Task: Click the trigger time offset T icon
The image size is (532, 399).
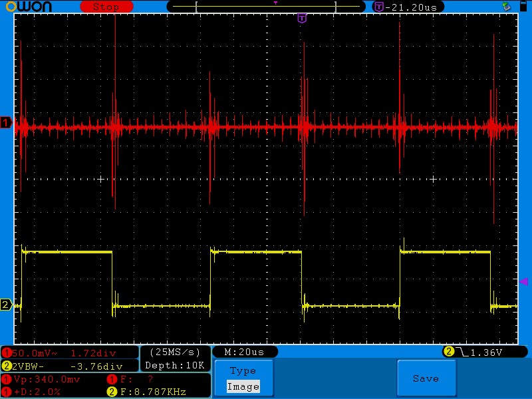Action: click(x=379, y=7)
